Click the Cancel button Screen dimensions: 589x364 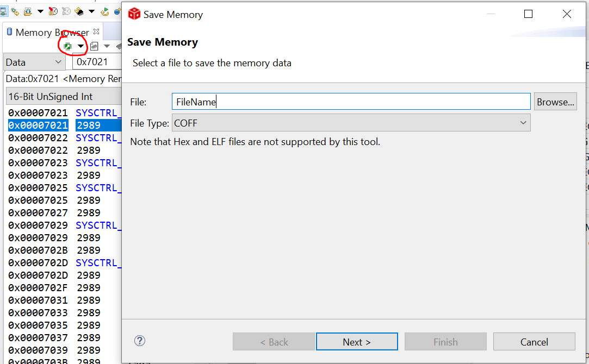coord(534,342)
